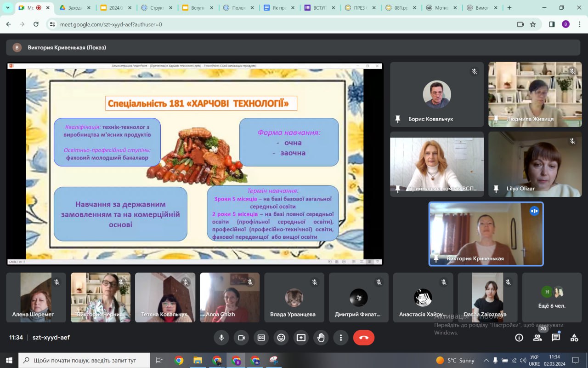The width and height of the screenshot is (588, 368).
Task: Click the camera permission icon in address bar
Action: click(520, 24)
